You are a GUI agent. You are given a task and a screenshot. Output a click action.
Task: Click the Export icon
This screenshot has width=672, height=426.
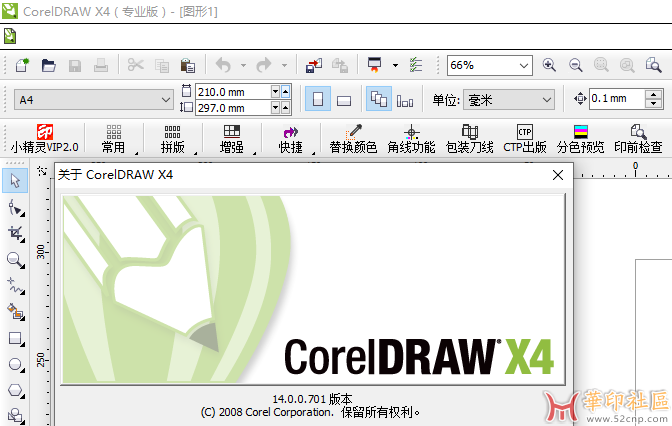point(340,65)
